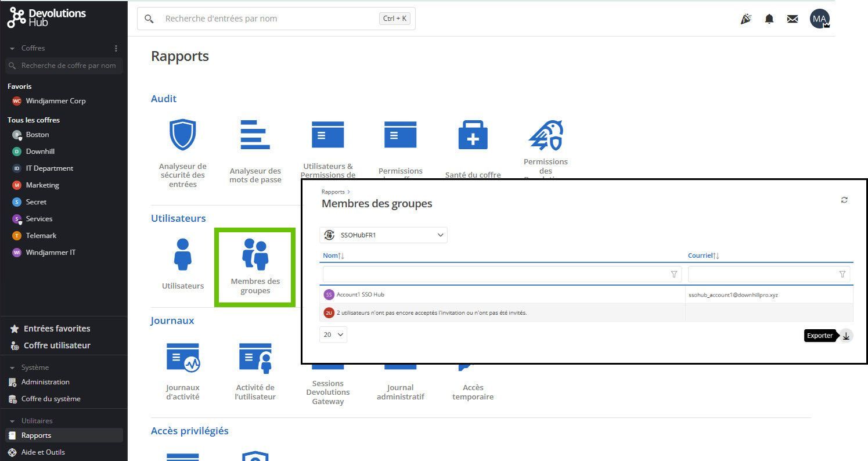Image resolution: width=868 pixels, height=461 pixels.
Task: Open the page size dropdown showing 20
Action: [333, 334]
